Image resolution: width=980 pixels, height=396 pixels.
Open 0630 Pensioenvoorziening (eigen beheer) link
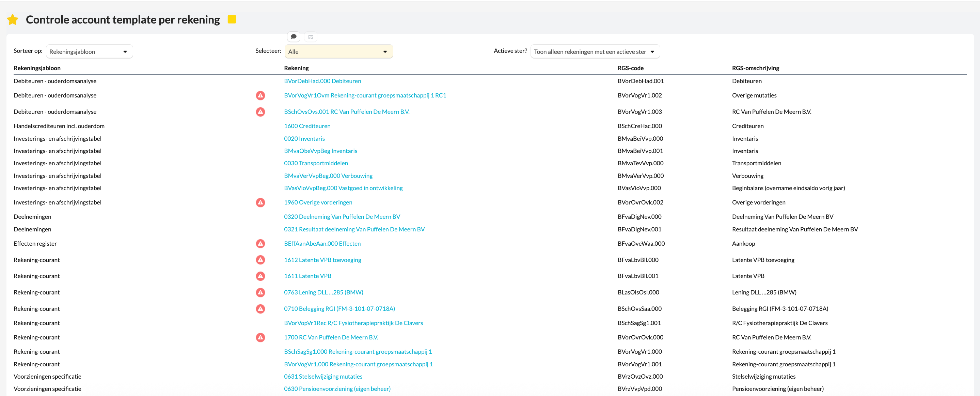pyautogui.click(x=337, y=389)
